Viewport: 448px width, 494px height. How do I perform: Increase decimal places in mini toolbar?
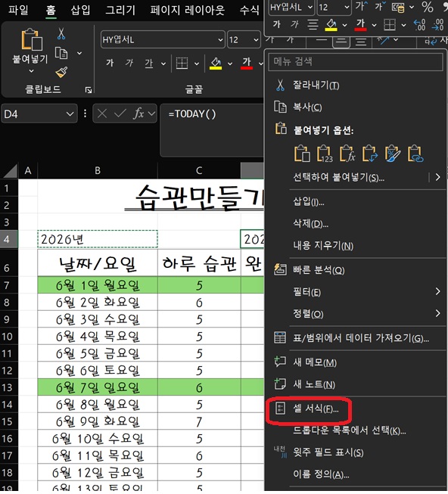(x=419, y=24)
